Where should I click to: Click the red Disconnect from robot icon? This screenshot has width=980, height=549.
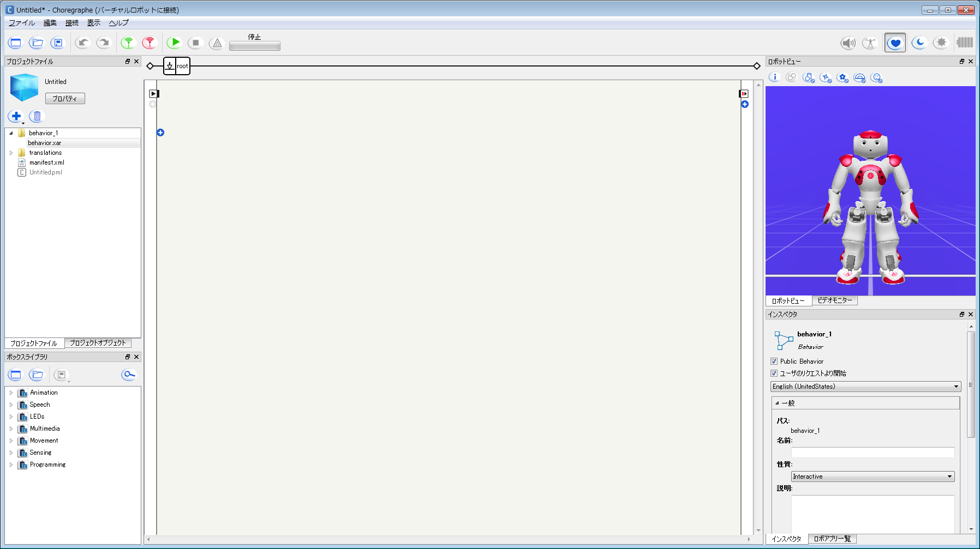pyautogui.click(x=149, y=43)
